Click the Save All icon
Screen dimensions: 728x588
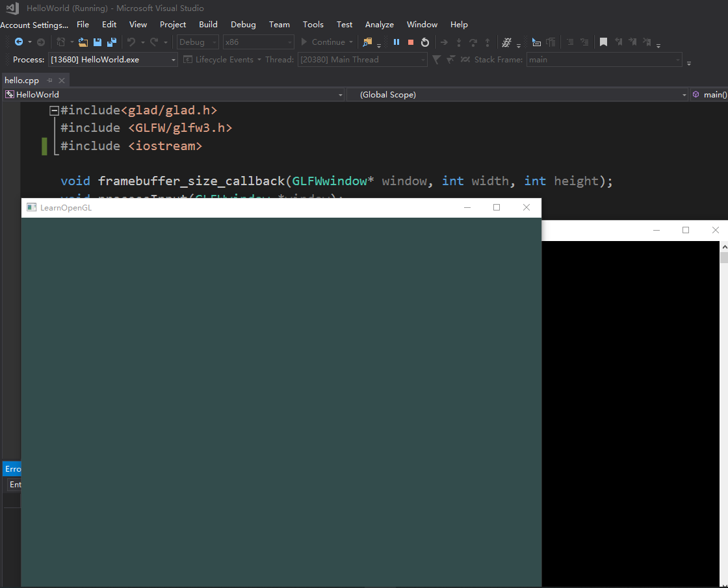111,42
